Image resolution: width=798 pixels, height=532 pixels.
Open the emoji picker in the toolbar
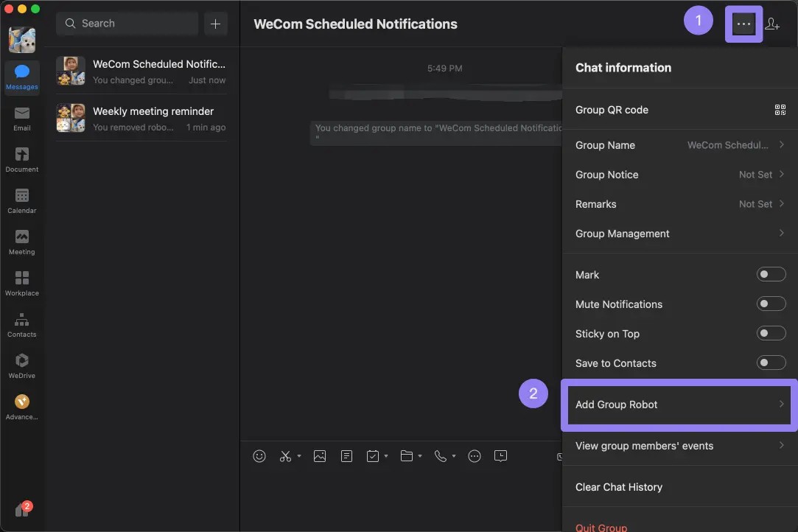pos(259,456)
